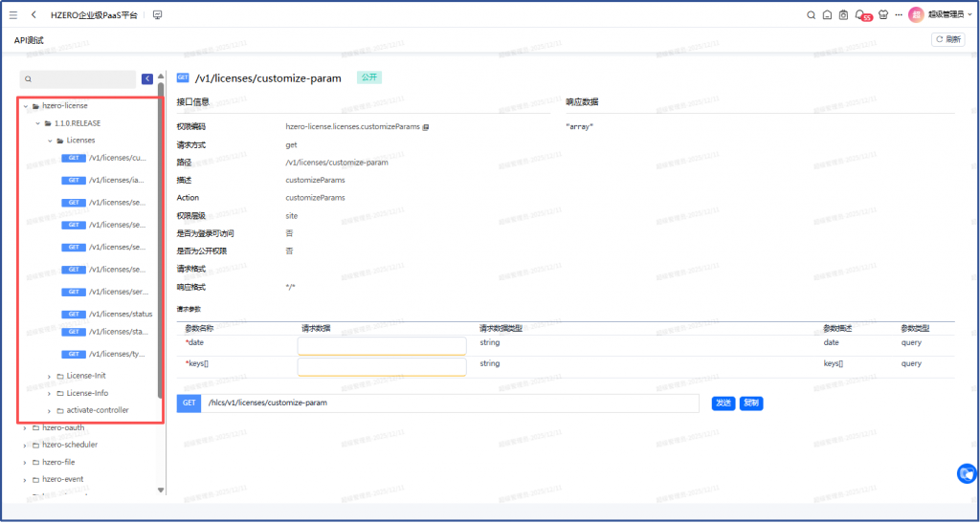Image resolution: width=980 pixels, height=523 pixels.
Task: Click the date parameter input field
Action: point(382,345)
